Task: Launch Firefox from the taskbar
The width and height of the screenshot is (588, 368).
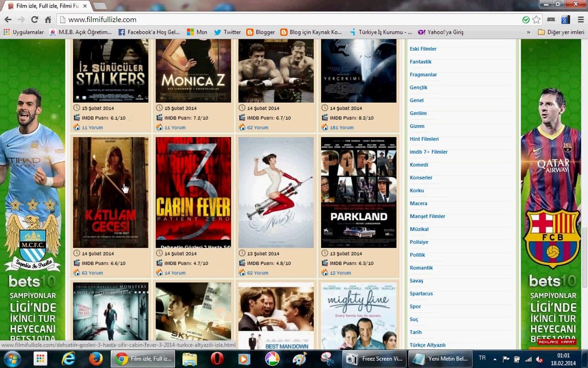Action: pyautogui.click(x=95, y=359)
